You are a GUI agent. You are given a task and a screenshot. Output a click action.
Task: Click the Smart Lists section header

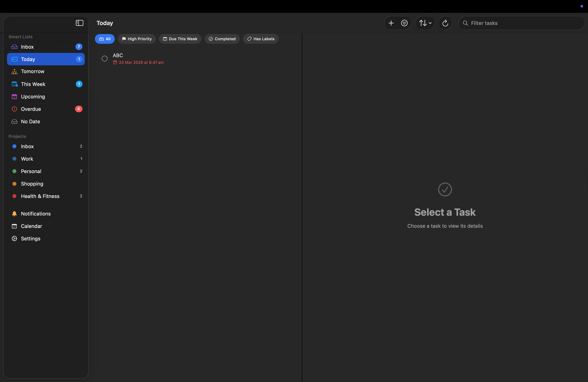coord(20,37)
